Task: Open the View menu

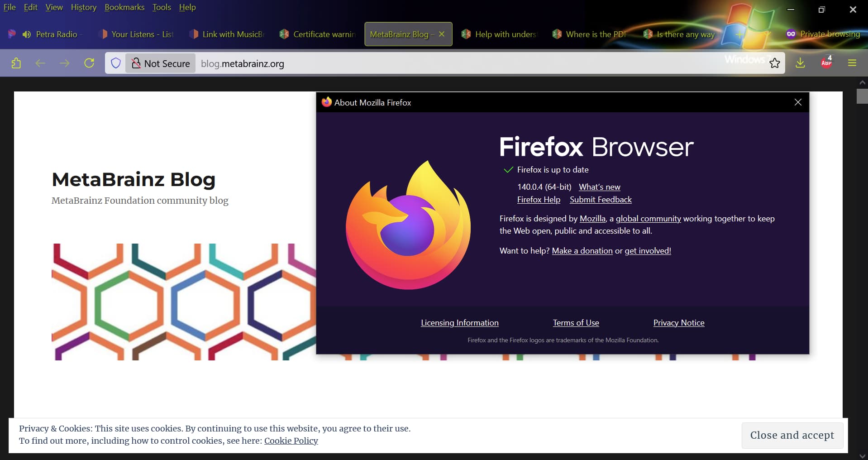Action: point(54,7)
